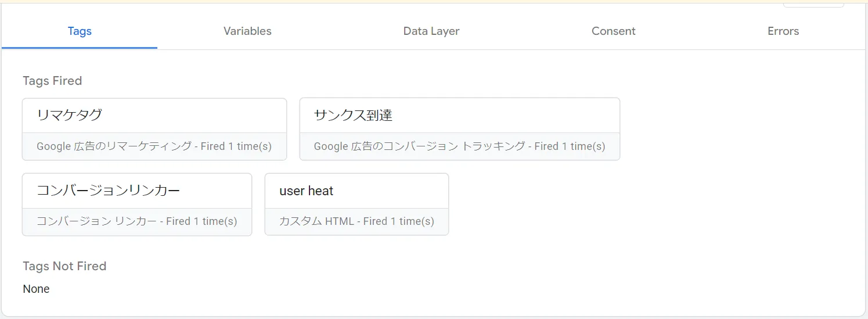
Task: Click 'コンバージョン リンカー - Fired 1 time(s)' text
Action: point(137,221)
